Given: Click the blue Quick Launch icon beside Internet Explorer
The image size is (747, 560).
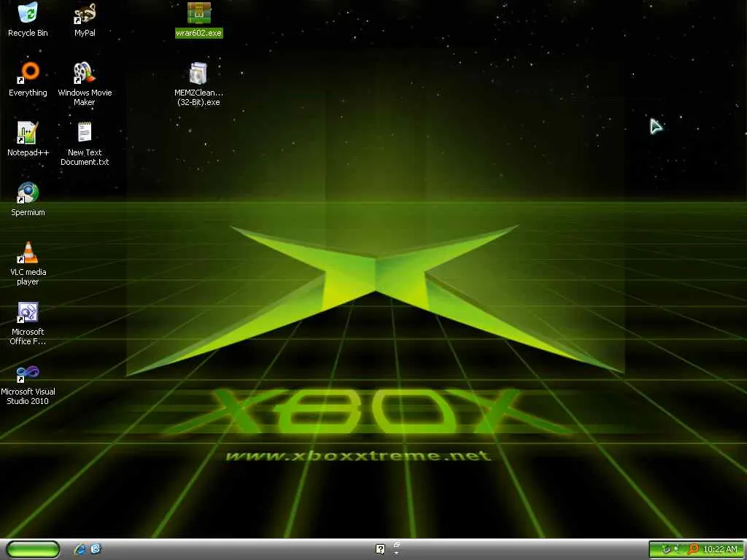Looking at the screenshot, I should pos(96,549).
